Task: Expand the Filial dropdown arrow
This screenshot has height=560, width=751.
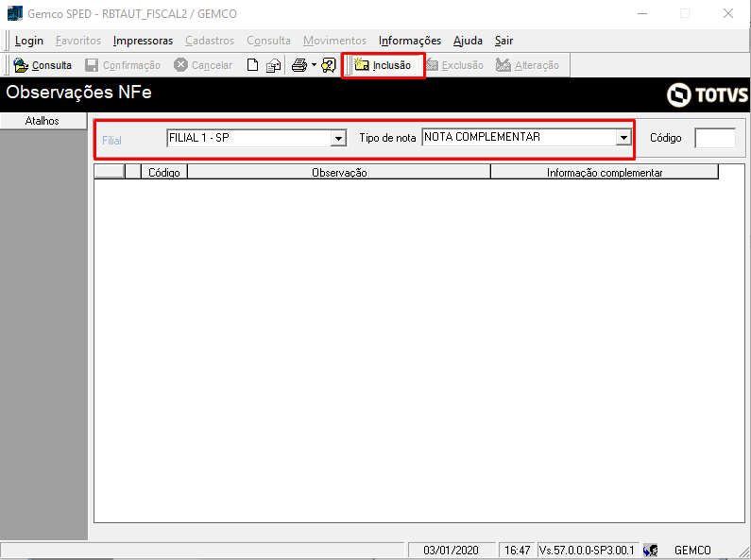Action: pyautogui.click(x=338, y=138)
